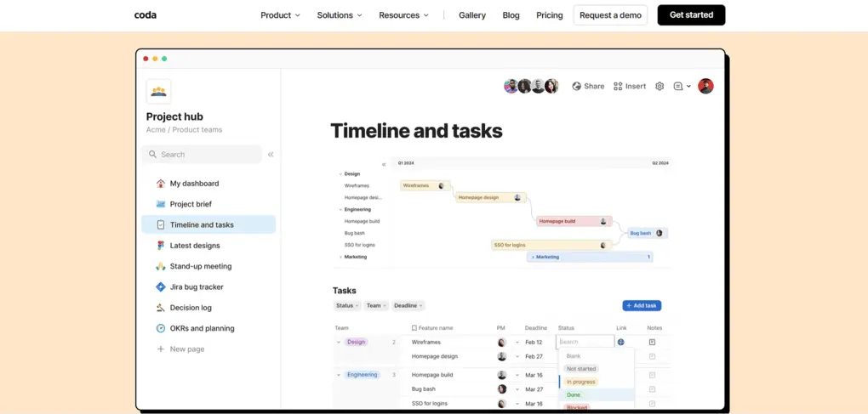Open the Solutions dropdown in navbar
The image size is (868, 414).
pos(340,15)
